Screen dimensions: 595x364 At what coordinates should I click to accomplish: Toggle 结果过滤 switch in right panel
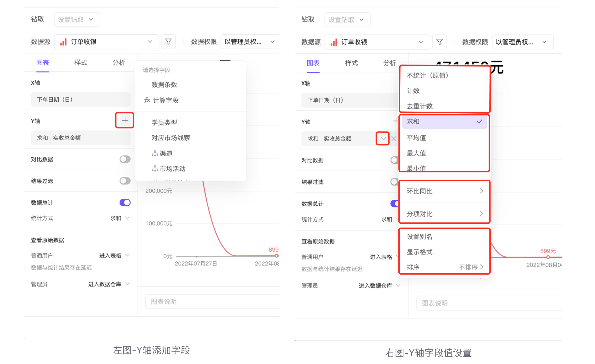coord(394,182)
